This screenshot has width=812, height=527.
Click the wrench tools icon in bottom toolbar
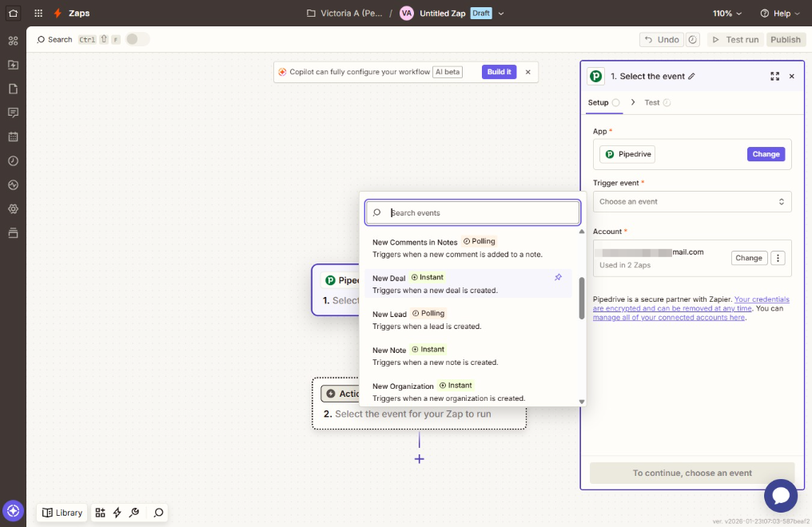point(134,513)
